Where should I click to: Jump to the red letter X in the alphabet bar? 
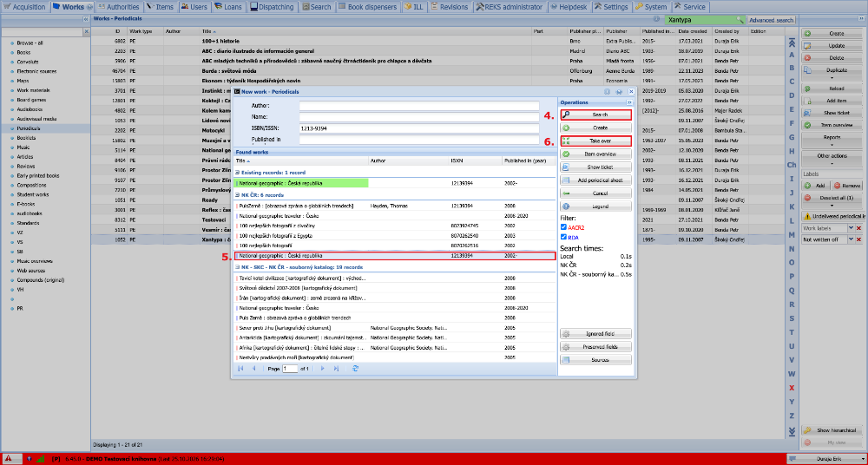792,388
